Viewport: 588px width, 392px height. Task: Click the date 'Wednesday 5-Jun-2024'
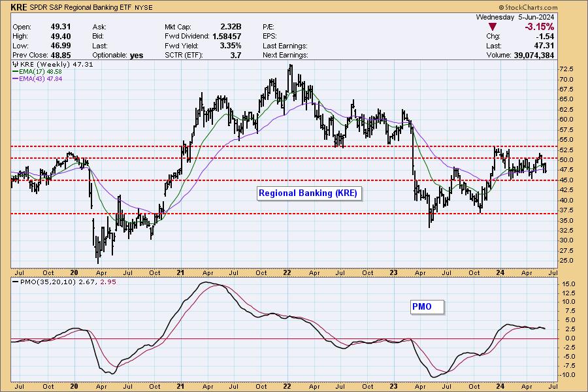515,17
